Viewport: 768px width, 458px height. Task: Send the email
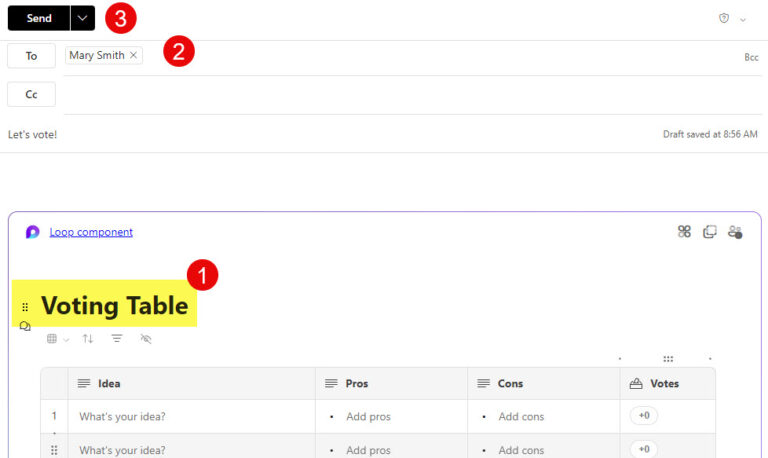[39, 18]
